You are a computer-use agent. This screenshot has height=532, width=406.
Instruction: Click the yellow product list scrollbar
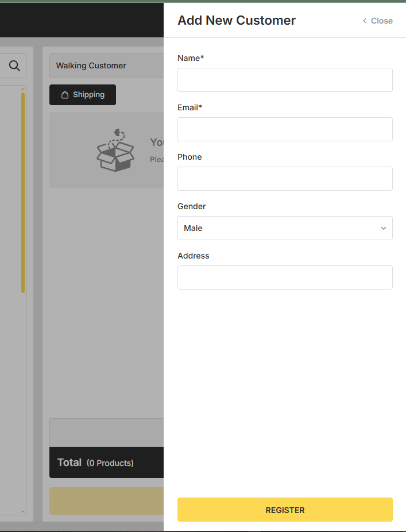(23, 192)
